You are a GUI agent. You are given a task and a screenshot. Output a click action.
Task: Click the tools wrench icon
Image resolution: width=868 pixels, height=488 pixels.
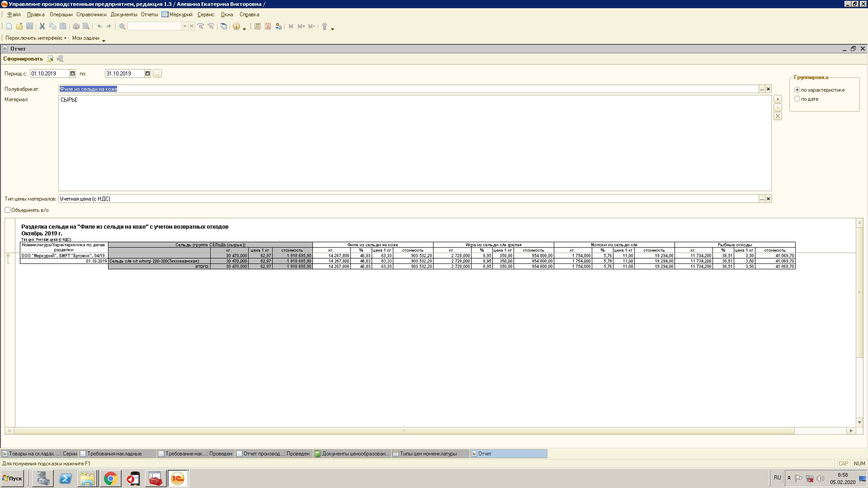point(325,27)
